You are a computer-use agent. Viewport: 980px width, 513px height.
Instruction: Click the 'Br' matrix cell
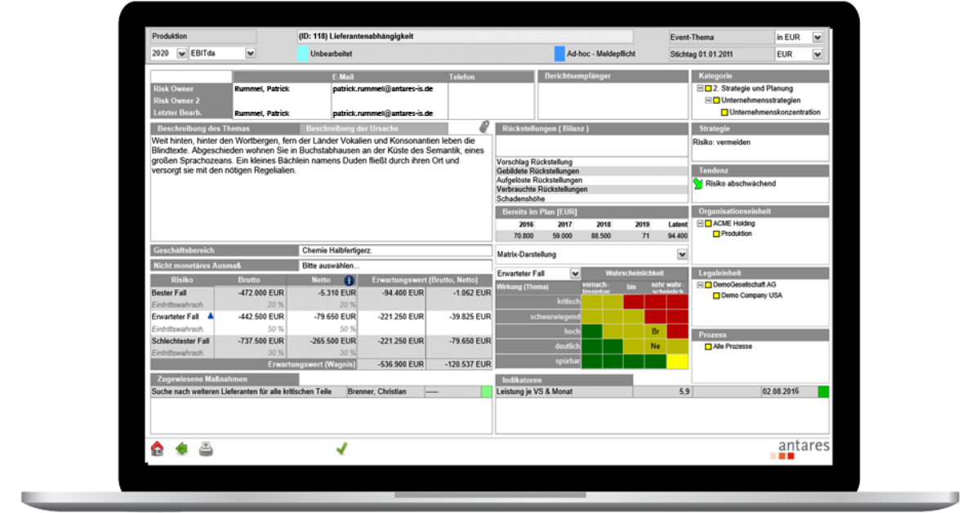click(655, 331)
